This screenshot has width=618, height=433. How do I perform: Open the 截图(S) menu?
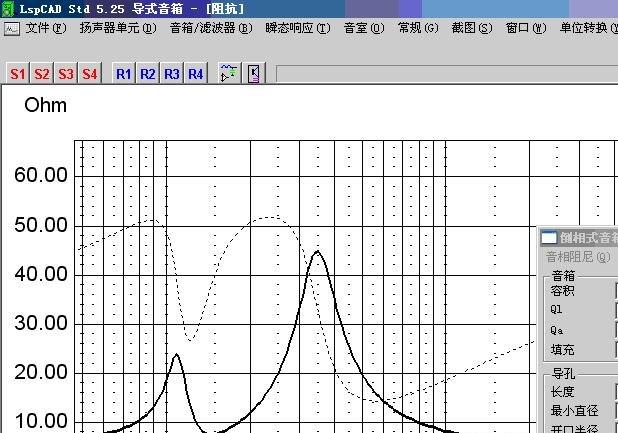[x=472, y=28]
